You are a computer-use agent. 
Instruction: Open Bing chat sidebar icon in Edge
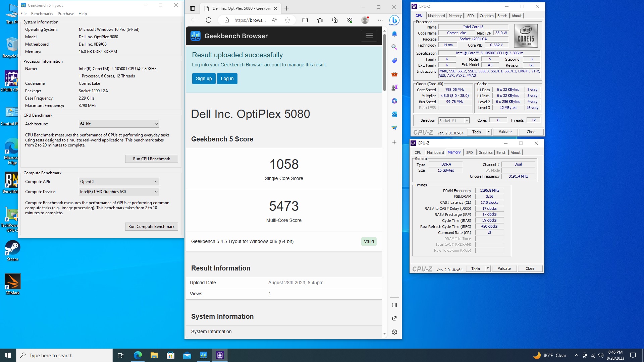(394, 20)
